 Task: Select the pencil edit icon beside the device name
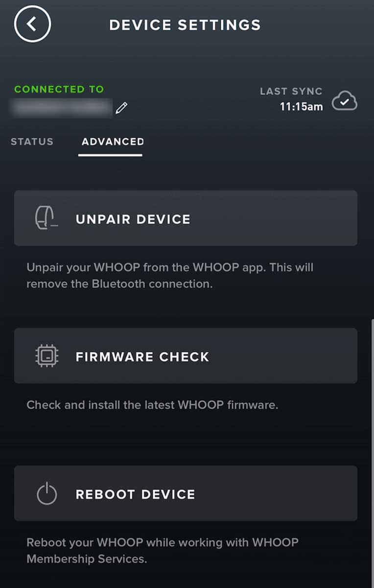[121, 109]
